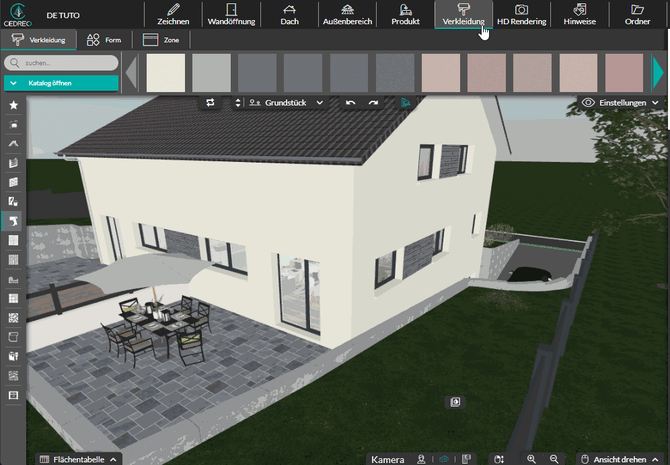This screenshot has width=670, height=465.
Task: Click the swap view arrows icon
Action: click(210, 102)
